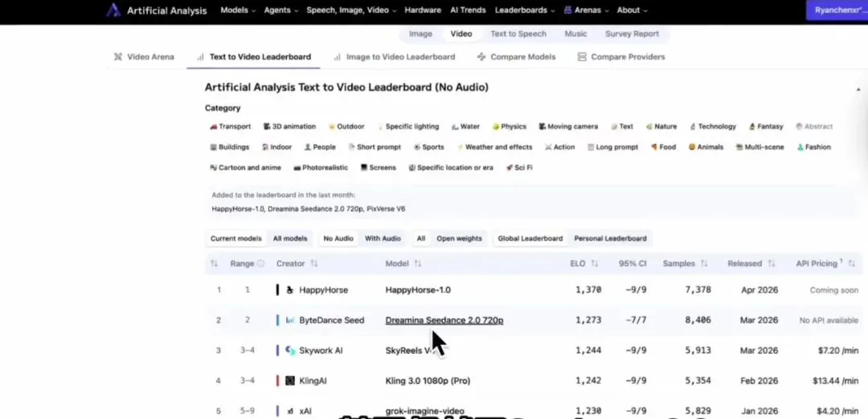Open the About dropdown menu
The width and height of the screenshot is (868, 419).
tap(633, 10)
